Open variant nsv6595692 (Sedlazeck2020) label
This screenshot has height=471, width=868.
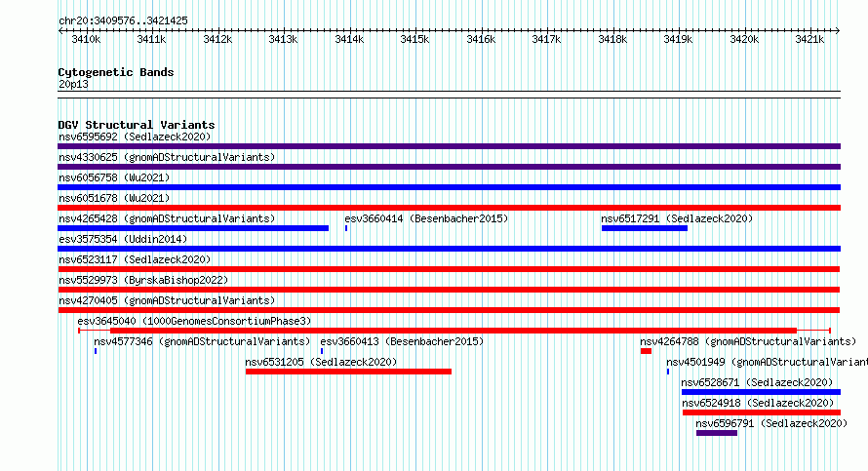[x=135, y=137]
